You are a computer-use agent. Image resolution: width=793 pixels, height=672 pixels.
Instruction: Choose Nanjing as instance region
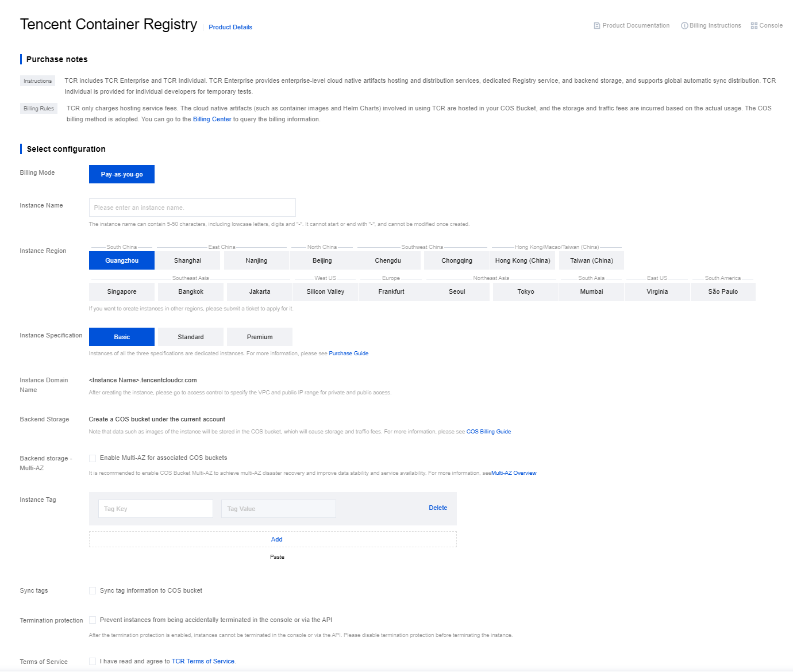tap(256, 260)
